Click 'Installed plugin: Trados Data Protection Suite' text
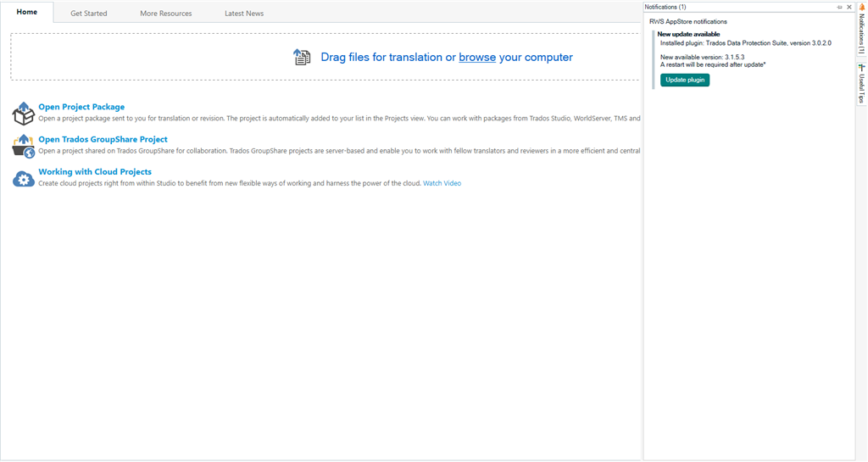Screen dimensions: 868x462 point(746,43)
